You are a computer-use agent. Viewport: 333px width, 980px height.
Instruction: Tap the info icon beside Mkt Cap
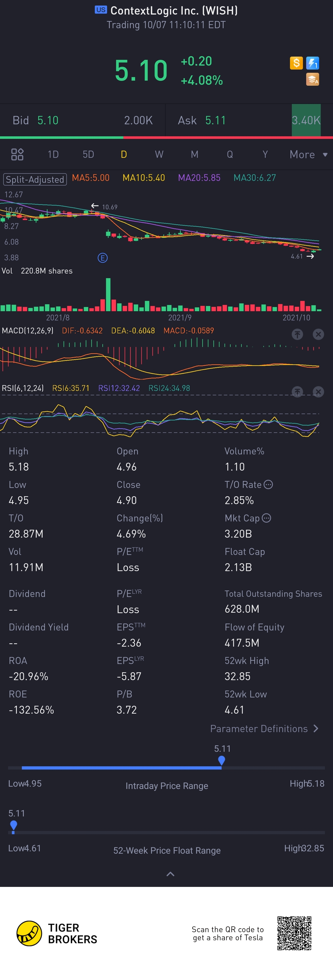coord(266,518)
